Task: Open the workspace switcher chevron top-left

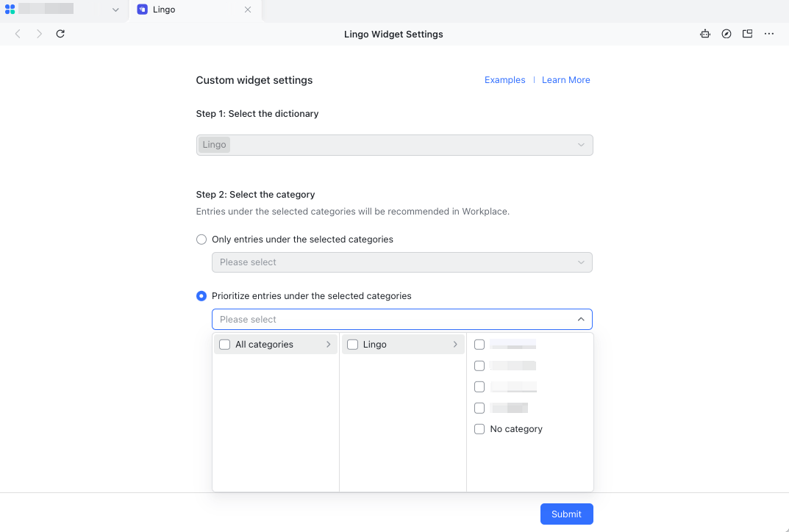Action: point(115,10)
